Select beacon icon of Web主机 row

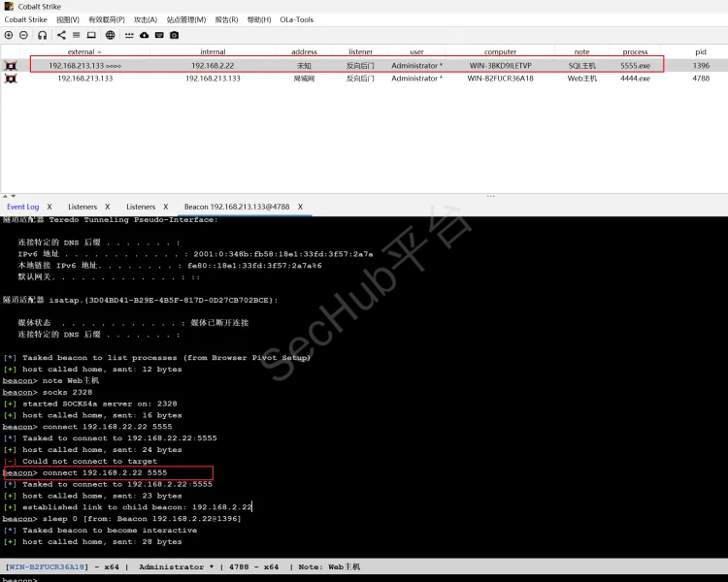[x=11, y=79]
